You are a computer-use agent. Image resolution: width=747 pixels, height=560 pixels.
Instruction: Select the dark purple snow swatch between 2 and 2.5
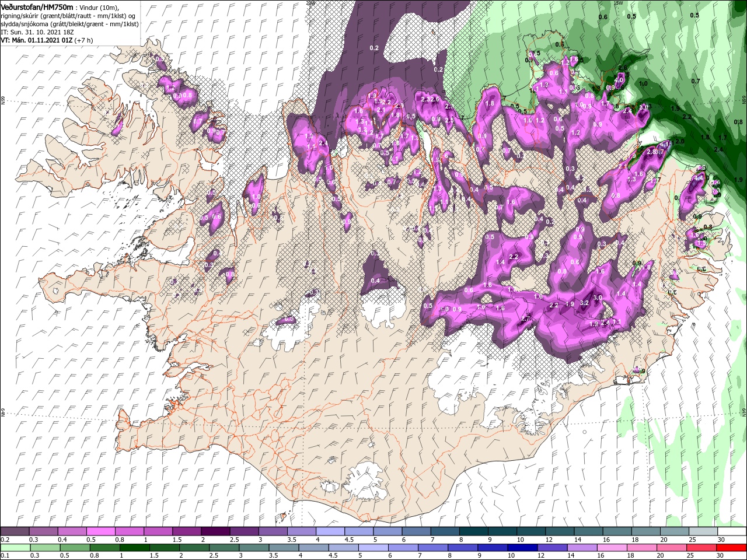point(215,531)
